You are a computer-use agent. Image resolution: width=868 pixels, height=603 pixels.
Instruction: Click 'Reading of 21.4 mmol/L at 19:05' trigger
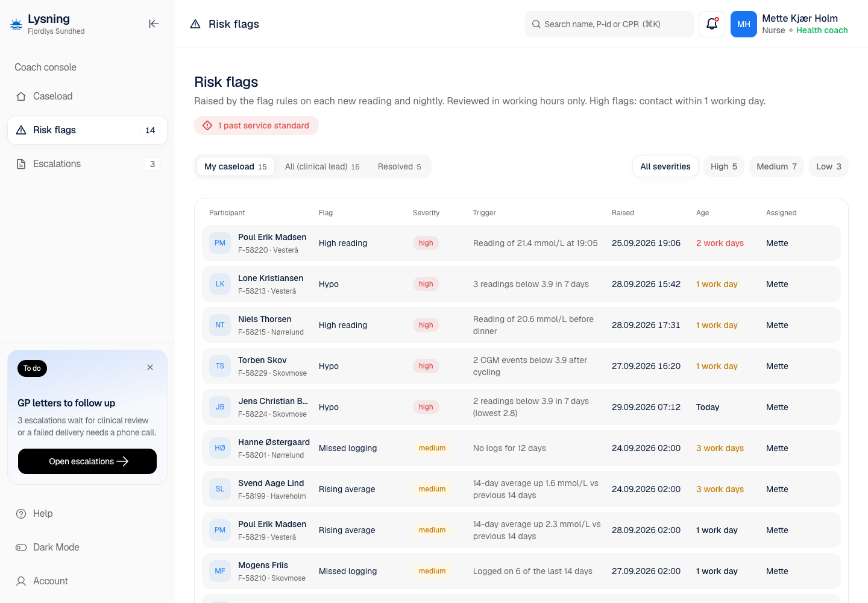pyautogui.click(x=535, y=243)
